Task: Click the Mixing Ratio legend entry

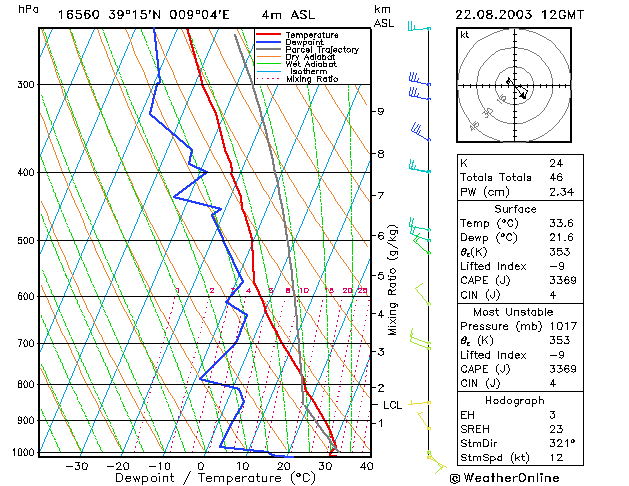Action: click(x=297, y=79)
